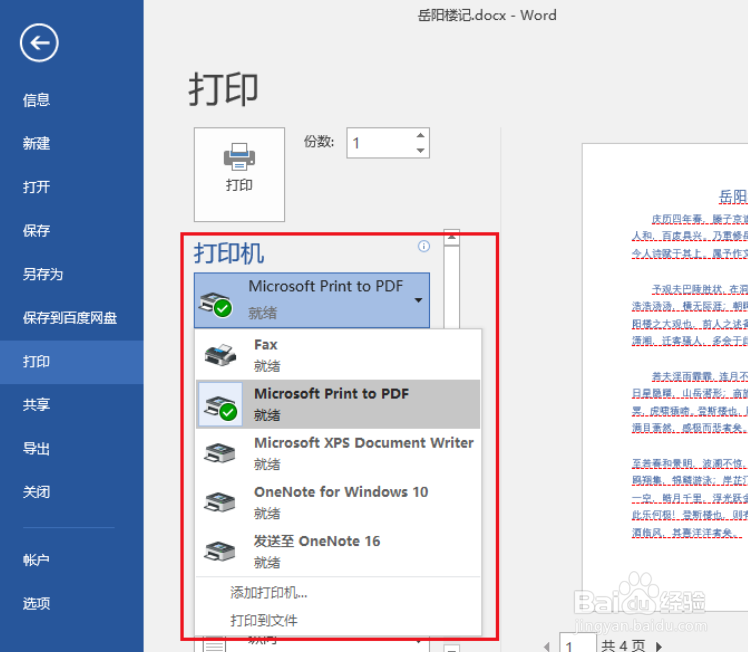Click 导出 in the sidebar

(36, 449)
